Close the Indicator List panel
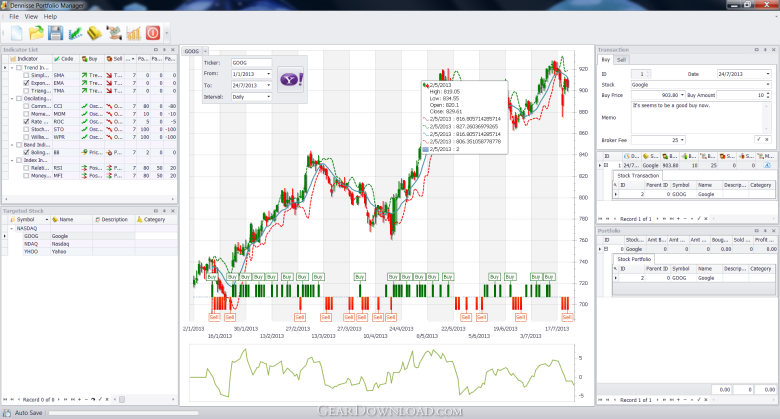The image size is (780, 419). coord(173,50)
